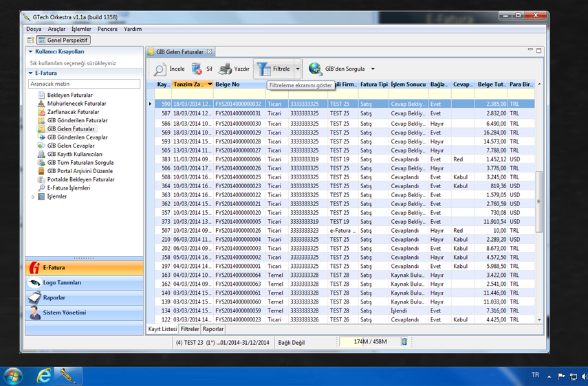Open E-Fatura module in sidebar
The width and height of the screenshot is (588, 386).
[x=84, y=268]
